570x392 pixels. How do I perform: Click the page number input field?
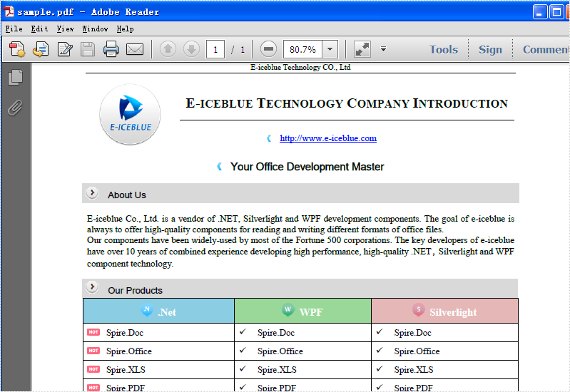tap(215, 49)
